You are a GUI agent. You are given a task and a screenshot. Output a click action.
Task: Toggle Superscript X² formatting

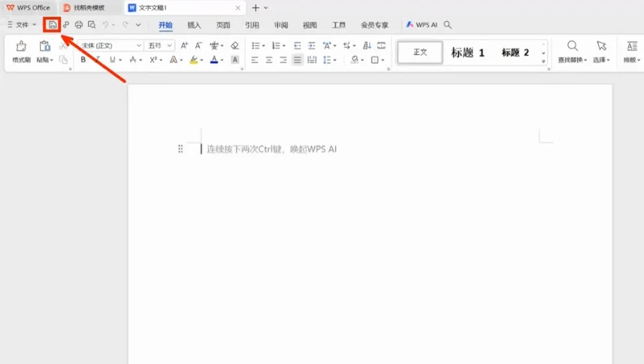click(153, 60)
